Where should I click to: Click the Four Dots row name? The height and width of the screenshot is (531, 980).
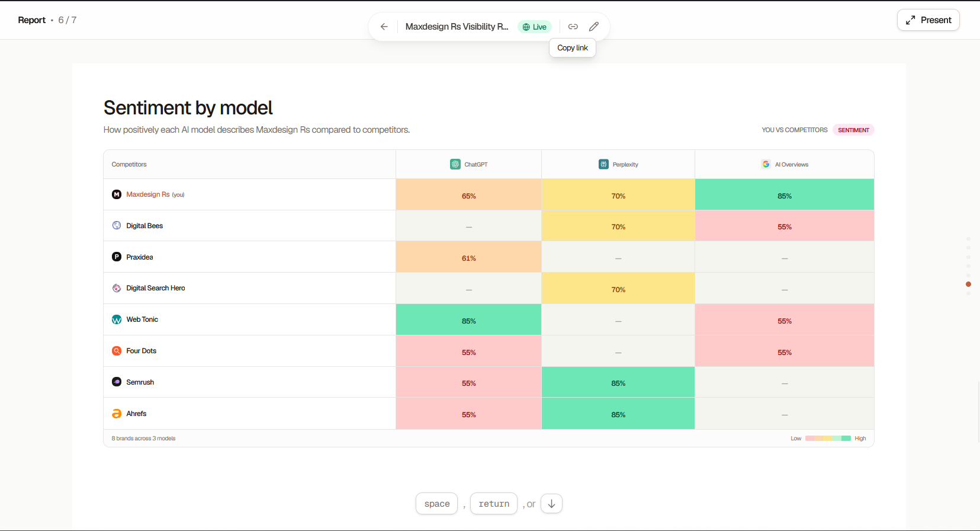tap(142, 351)
